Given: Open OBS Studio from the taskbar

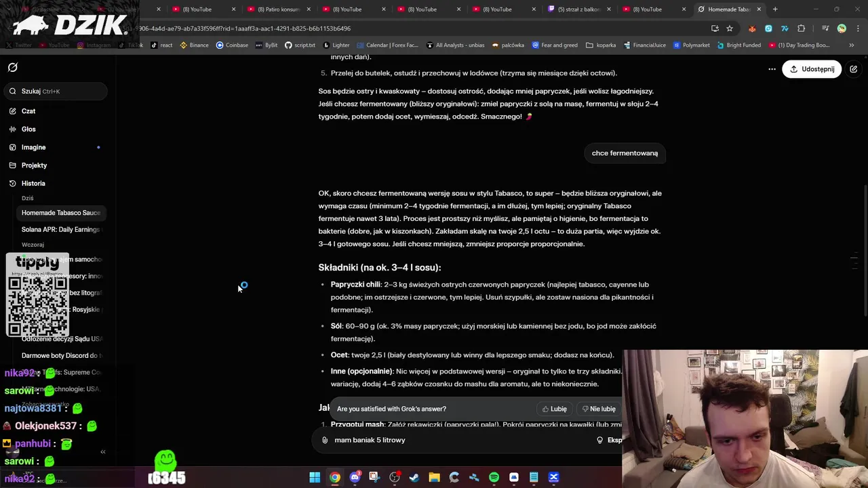Looking at the screenshot, I should coord(395,477).
